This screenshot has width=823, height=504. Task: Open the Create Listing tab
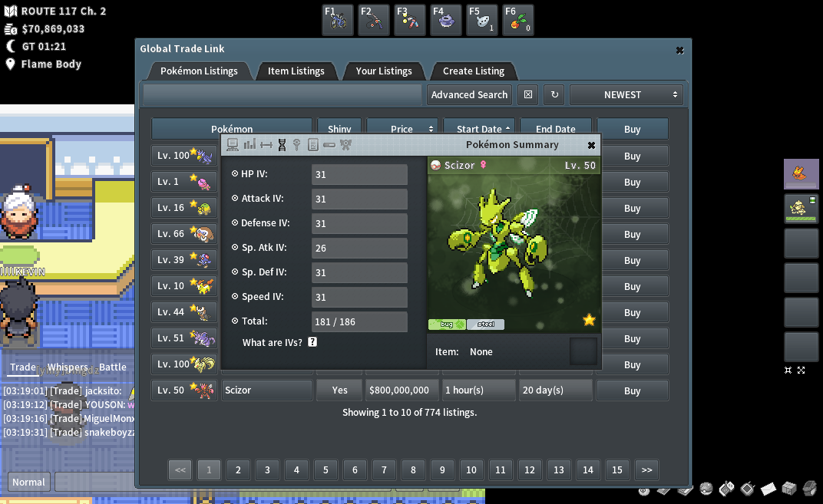coord(473,71)
